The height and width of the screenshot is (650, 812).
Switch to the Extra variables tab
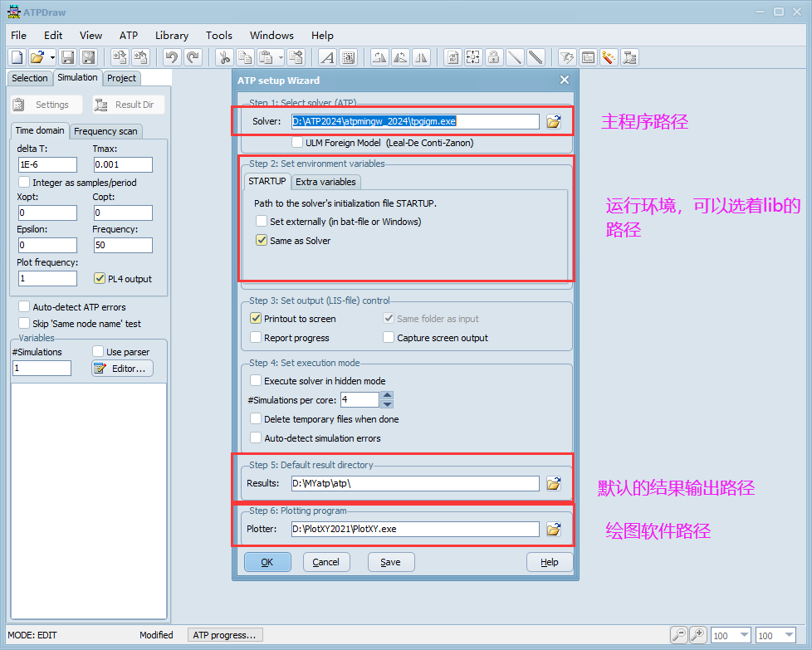click(325, 182)
